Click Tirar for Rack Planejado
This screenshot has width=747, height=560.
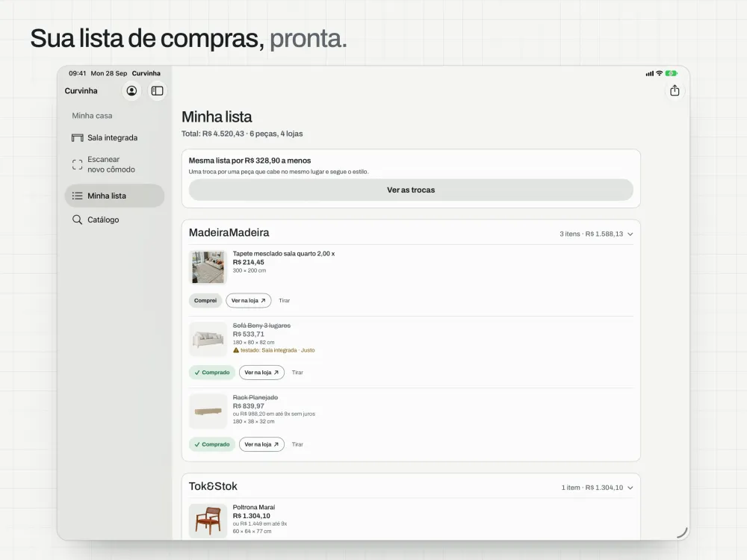pos(297,444)
